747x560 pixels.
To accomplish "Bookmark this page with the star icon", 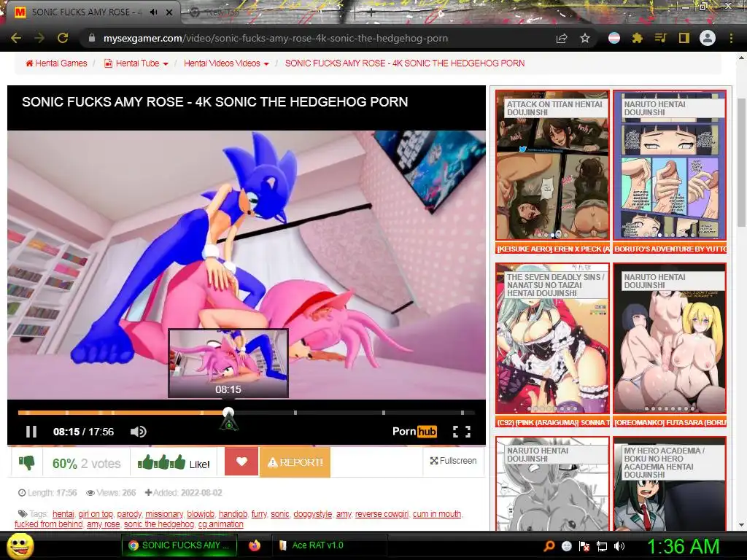I will [585, 38].
